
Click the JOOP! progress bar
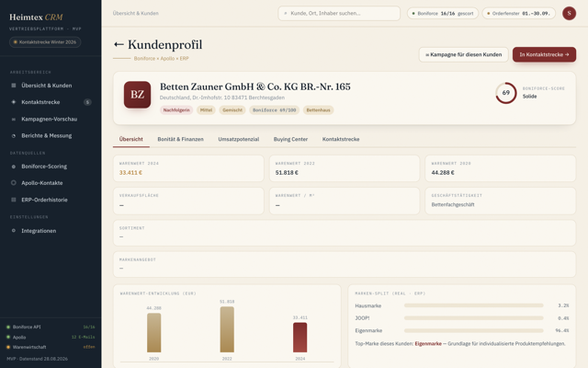pyautogui.click(x=474, y=318)
